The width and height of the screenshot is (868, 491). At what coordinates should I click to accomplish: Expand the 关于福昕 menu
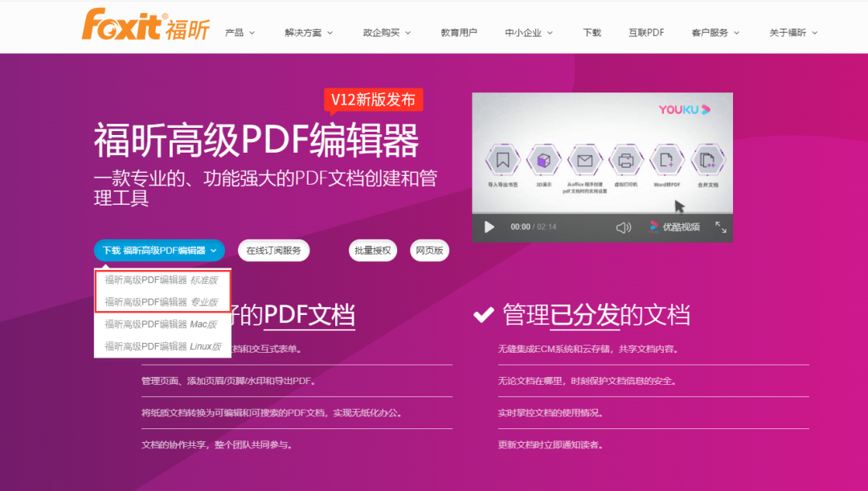pos(793,33)
